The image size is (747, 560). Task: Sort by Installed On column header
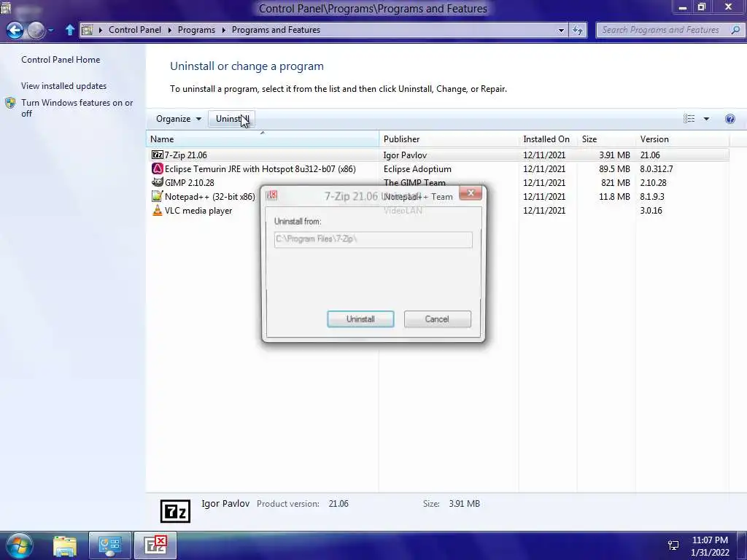548,139
